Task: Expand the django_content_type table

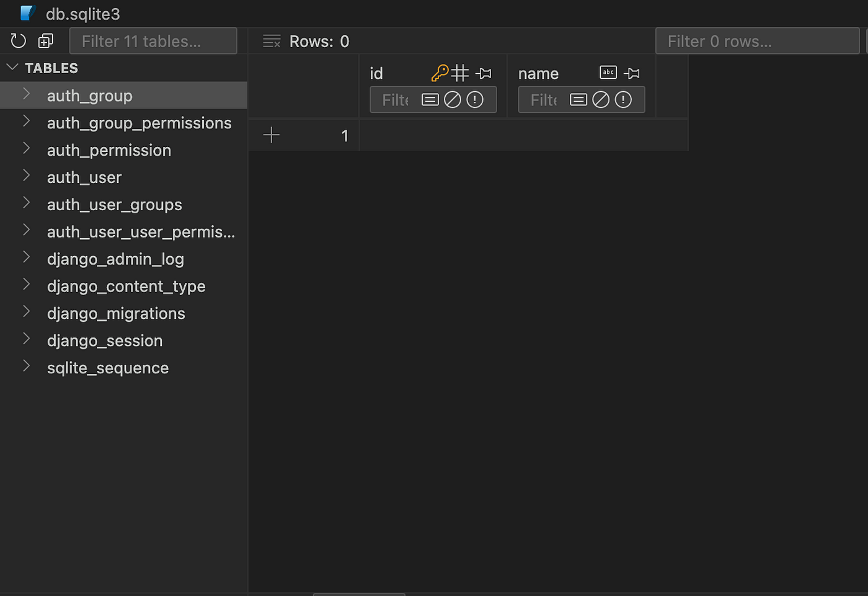Action: pos(26,285)
